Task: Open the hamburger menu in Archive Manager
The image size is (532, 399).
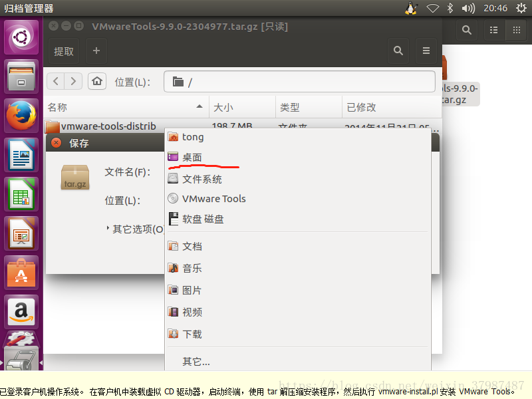Action: coord(426,51)
